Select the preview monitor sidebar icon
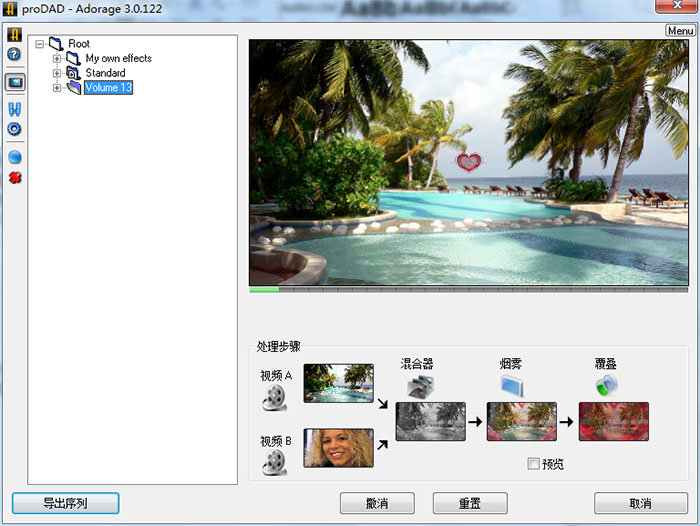The width and height of the screenshot is (700, 526). click(15, 82)
